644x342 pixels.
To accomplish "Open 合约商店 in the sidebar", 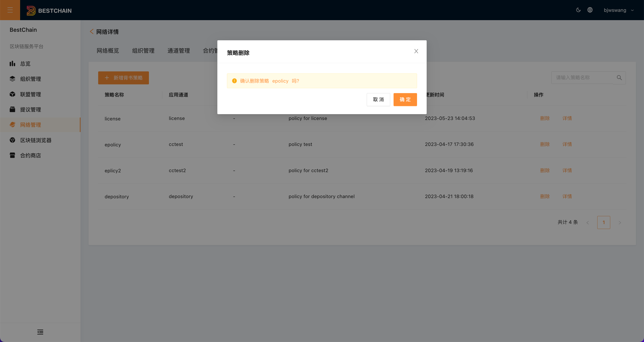I will pos(40,155).
